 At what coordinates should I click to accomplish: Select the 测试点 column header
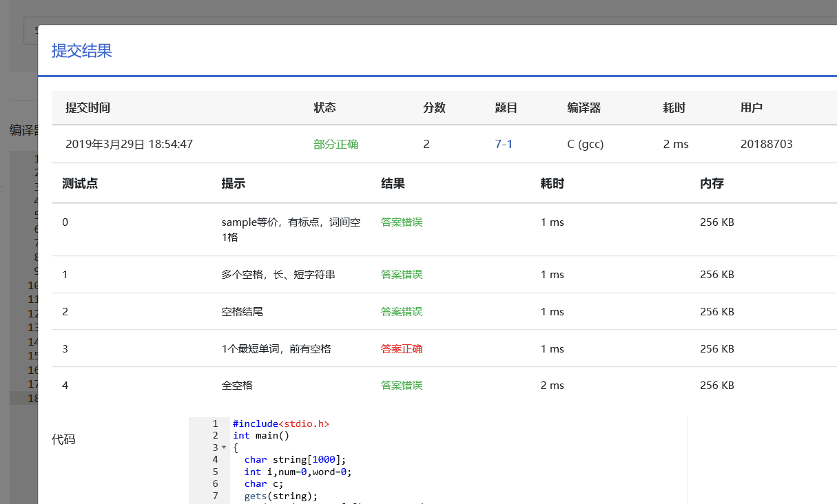tap(79, 184)
